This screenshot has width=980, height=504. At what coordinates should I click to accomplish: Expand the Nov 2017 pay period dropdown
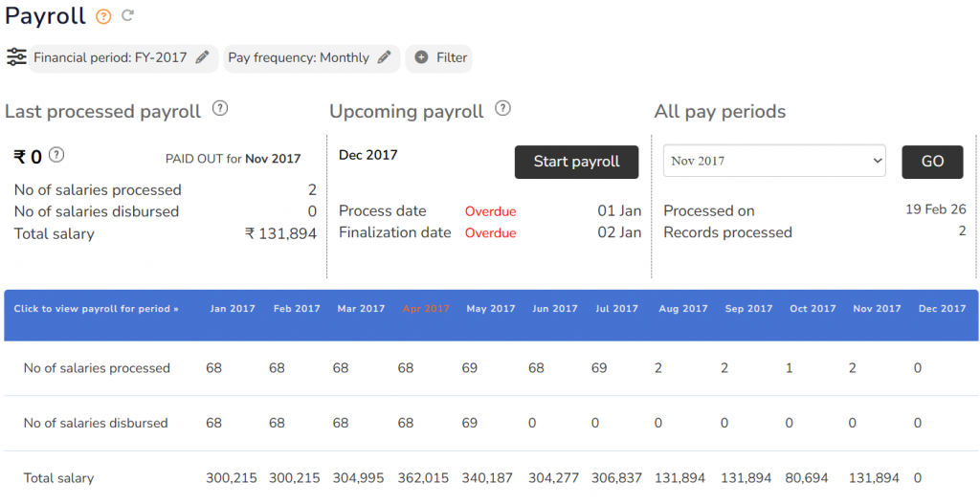coord(773,161)
